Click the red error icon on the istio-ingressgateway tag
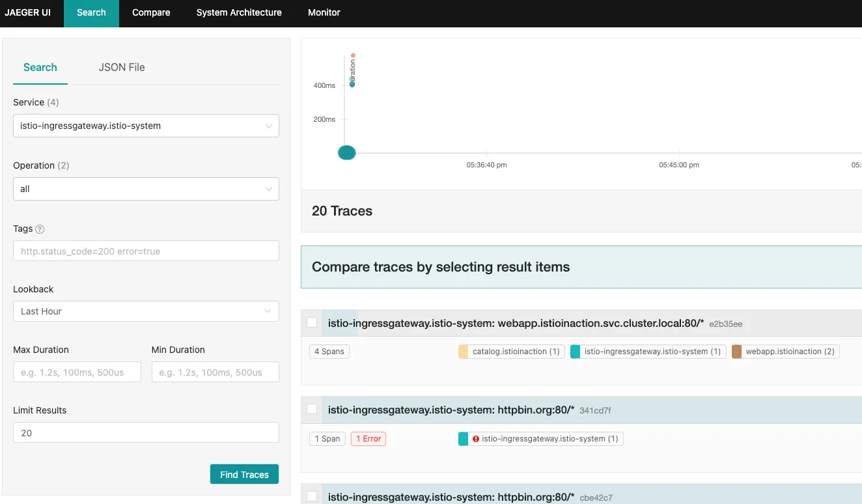The width and height of the screenshot is (862, 504). pos(476,439)
